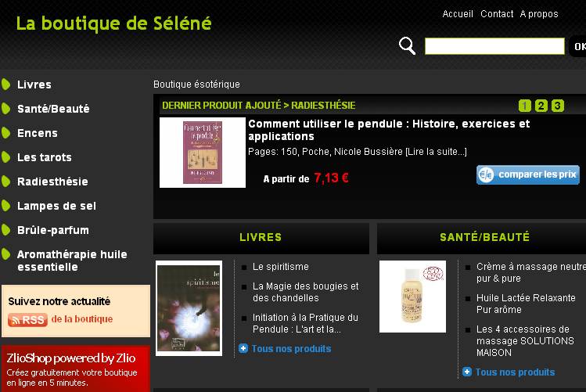
Task: Click the price comparison icon on comparer les prix
Action: 487,174
